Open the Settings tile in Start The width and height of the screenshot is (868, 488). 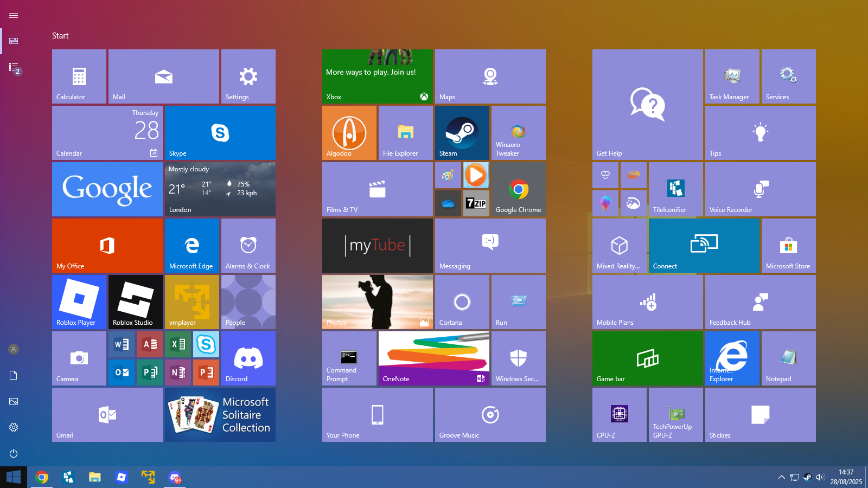[x=248, y=76]
